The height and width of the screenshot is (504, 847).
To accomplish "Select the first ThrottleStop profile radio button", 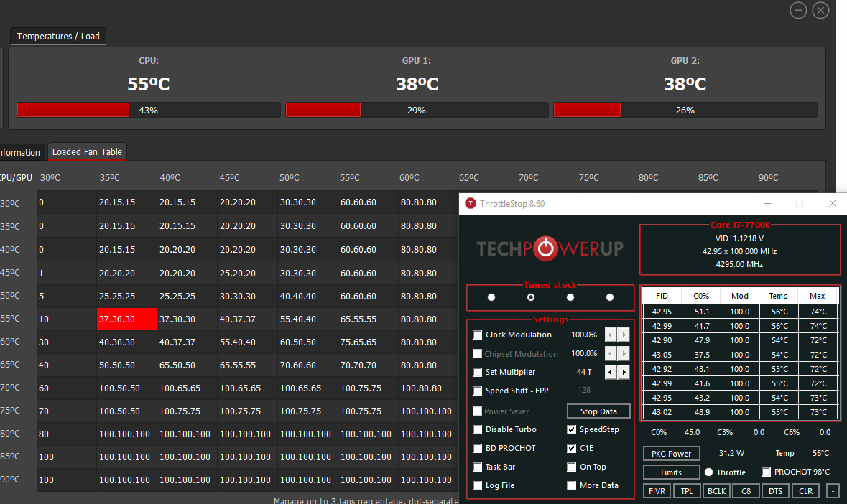I will click(x=491, y=297).
